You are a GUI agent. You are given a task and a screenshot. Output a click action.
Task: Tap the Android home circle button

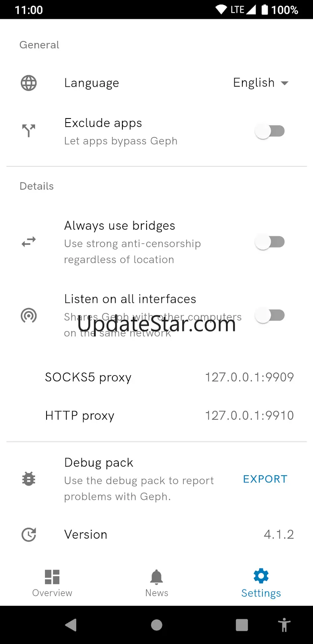[x=156, y=625]
